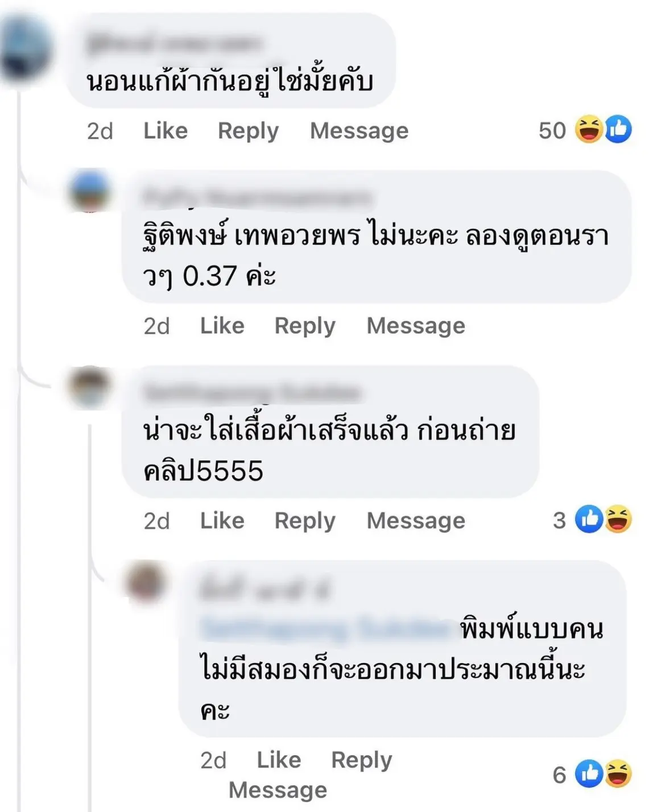Reply to the last nested comment
653x812 pixels.
(362, 760)
